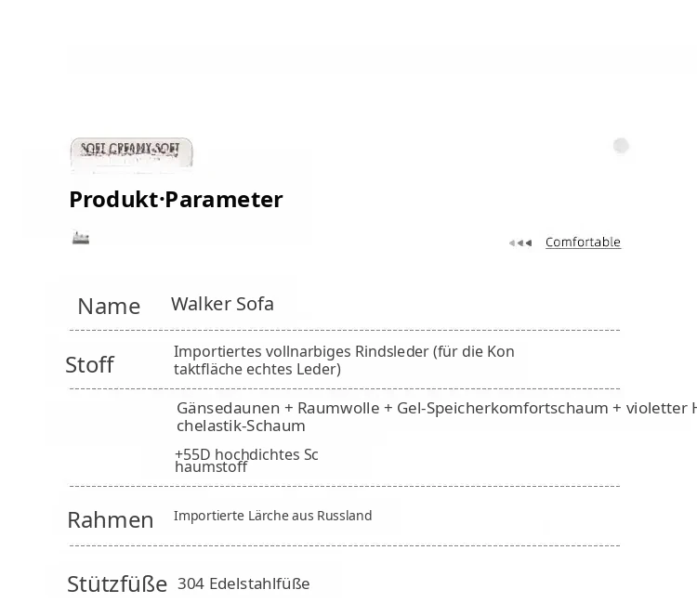
Task: Select the Rahmen row label
Action: (111, 520)
